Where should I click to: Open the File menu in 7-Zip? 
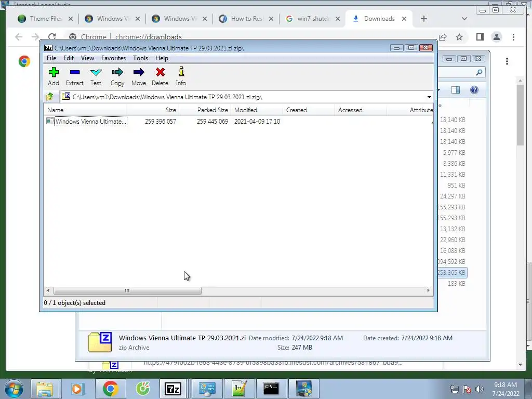[x=51, y=58]
